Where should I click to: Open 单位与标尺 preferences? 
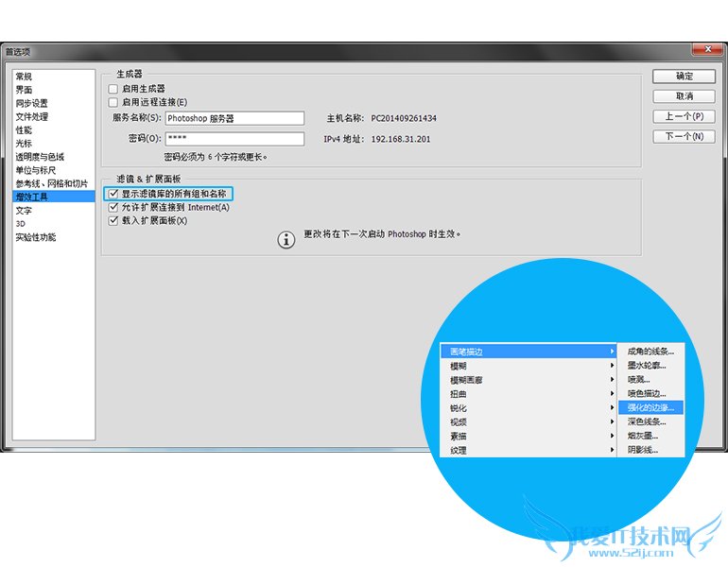click(54, 170)
